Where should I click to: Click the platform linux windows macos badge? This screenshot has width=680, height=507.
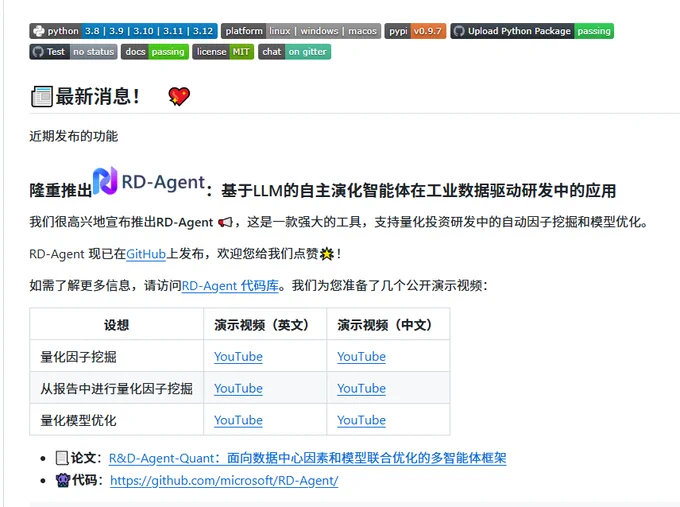pos(301,31)
